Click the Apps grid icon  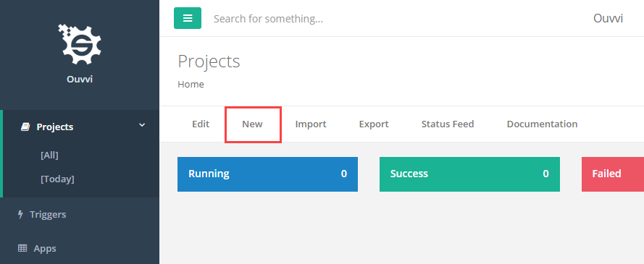(x=22, y=248)
